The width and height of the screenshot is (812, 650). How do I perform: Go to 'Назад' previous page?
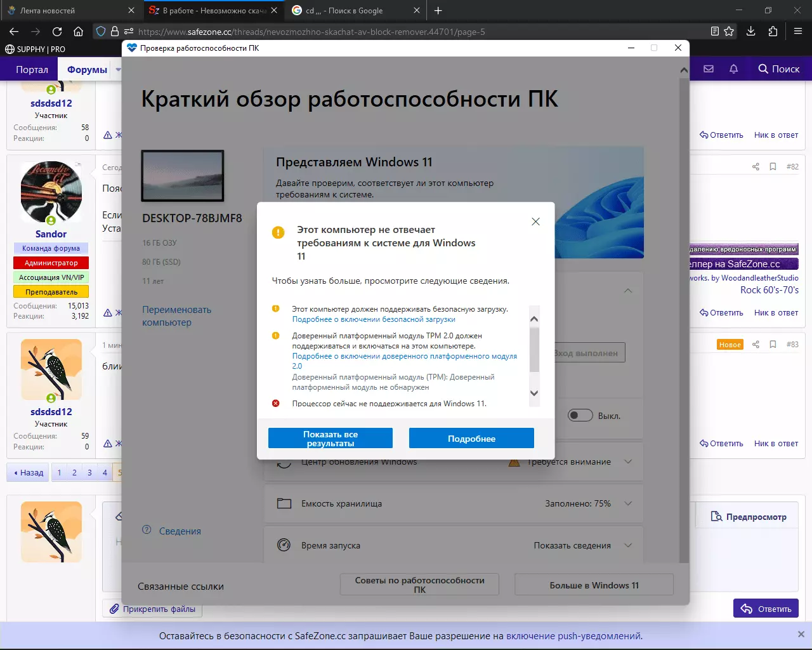28,472
